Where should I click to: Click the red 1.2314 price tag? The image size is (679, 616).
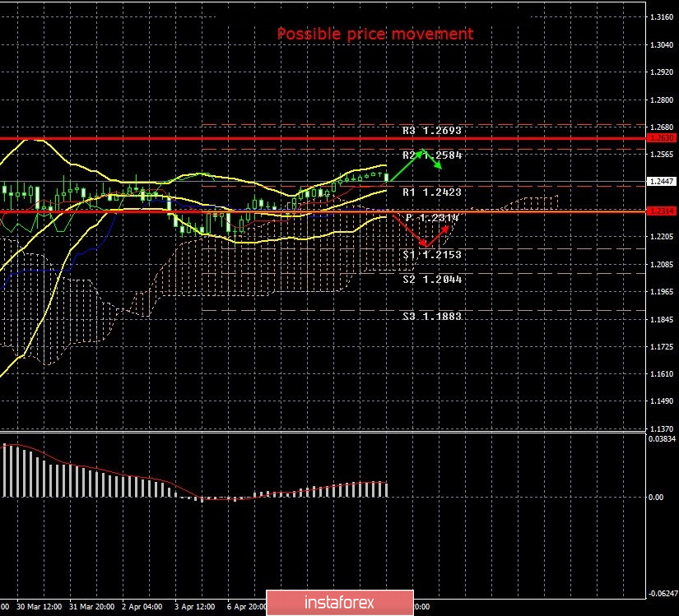click(661, 211)
